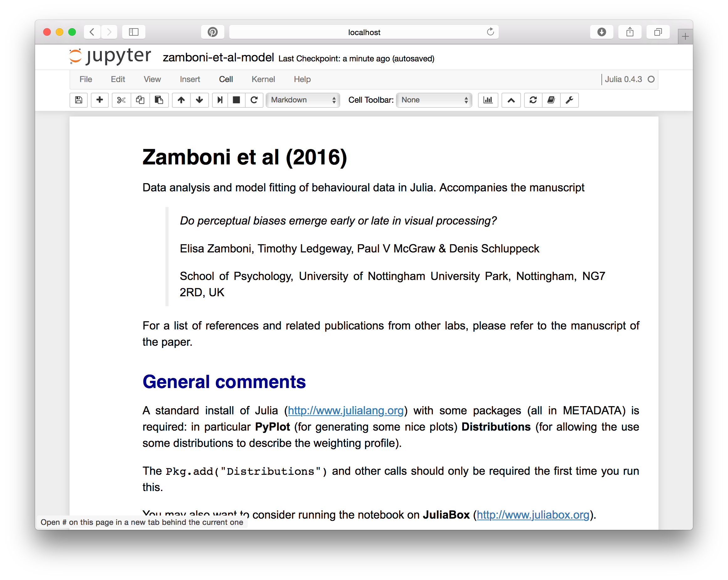Follow the julialang.org link

346,411
